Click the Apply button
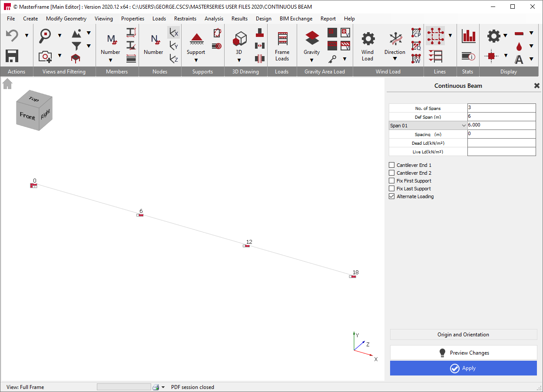Screen dimensions: 543x392 click(x=463, y=368)
